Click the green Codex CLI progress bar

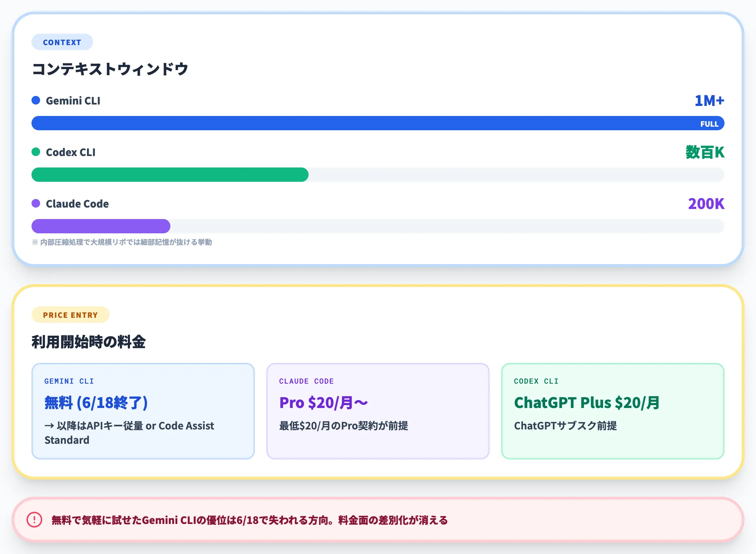(170, 175)
